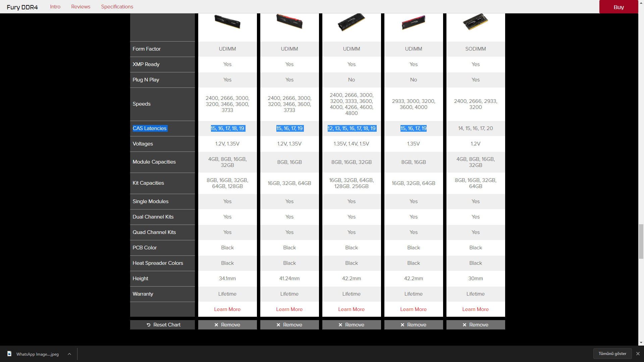Open Learn More link for SODIMM column
Screen dimensions: 644x362
(x=475, y=309)
